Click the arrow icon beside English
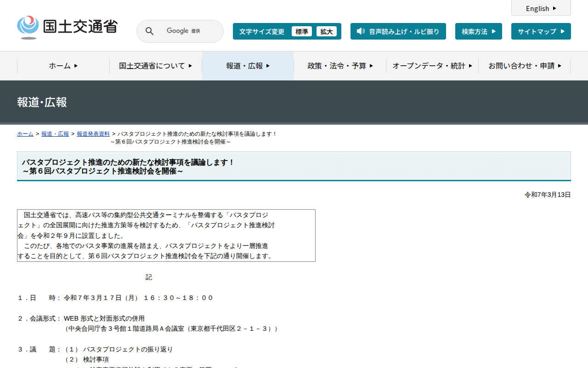588x368 pixels. click(554, 8)
